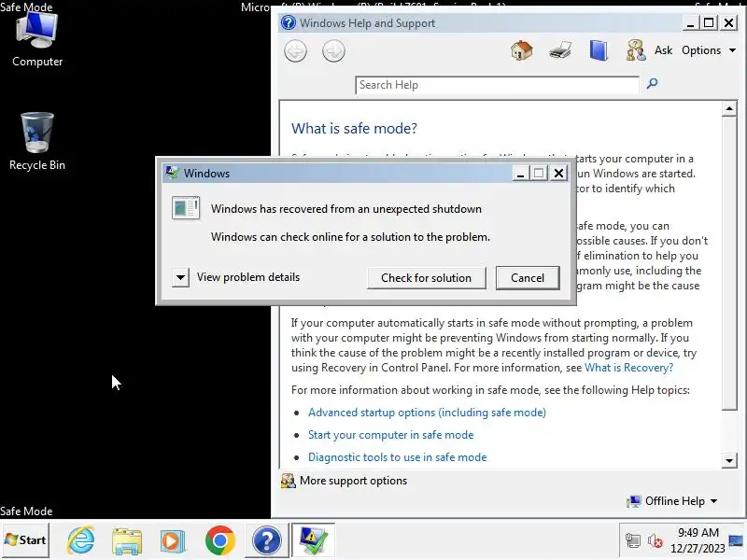Click the Help and Support title bar icon
747x560 pixels.
pos(289,22)
